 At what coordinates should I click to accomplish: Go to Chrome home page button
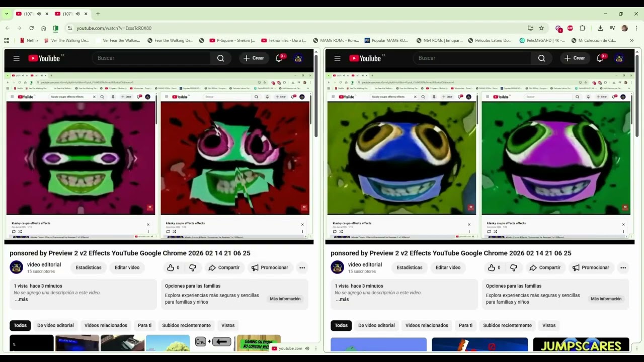coord(43,28)
